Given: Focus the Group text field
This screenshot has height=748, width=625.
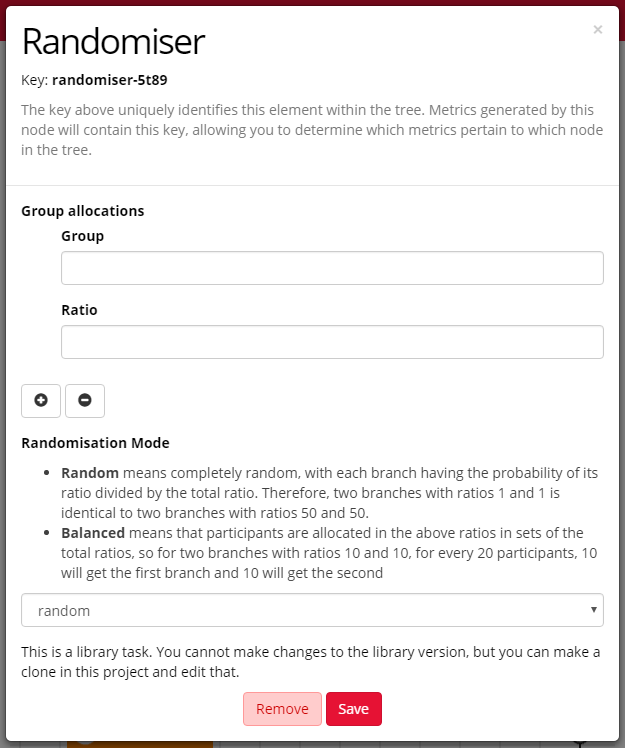Looking at the screenshot, I should tap(332, 268).
